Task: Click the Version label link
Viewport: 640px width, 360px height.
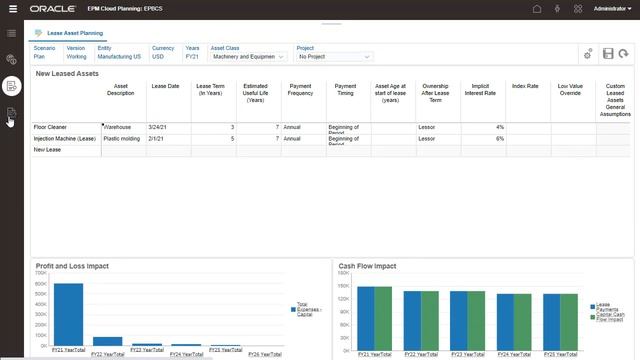Action: pos(76,48)
